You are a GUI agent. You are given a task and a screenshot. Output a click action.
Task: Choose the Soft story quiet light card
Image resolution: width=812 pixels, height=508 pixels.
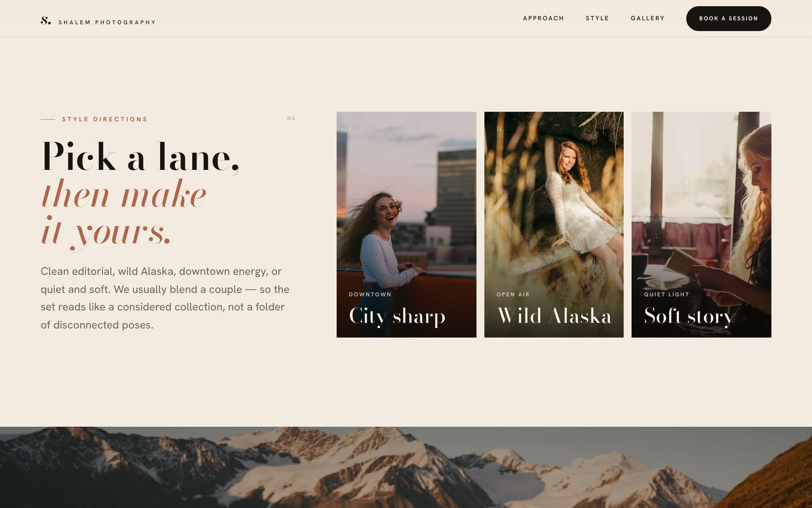701,224
